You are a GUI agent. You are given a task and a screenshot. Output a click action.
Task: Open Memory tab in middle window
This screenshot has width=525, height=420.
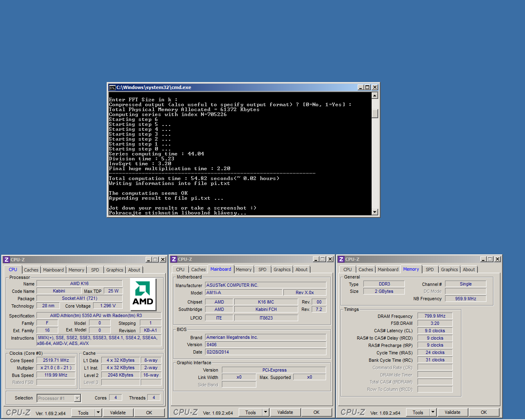pyautogui.click(x=244, y=269)
